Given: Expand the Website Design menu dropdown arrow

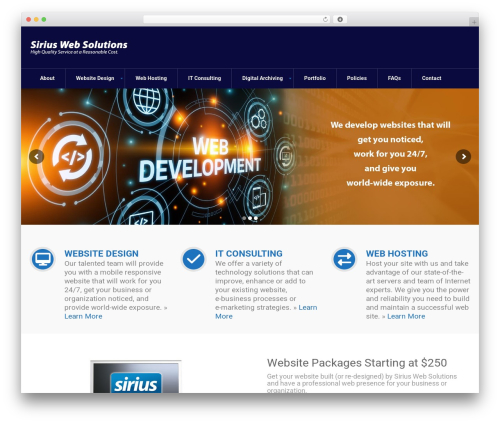Looking at the screenshot, I should point(121,78).
